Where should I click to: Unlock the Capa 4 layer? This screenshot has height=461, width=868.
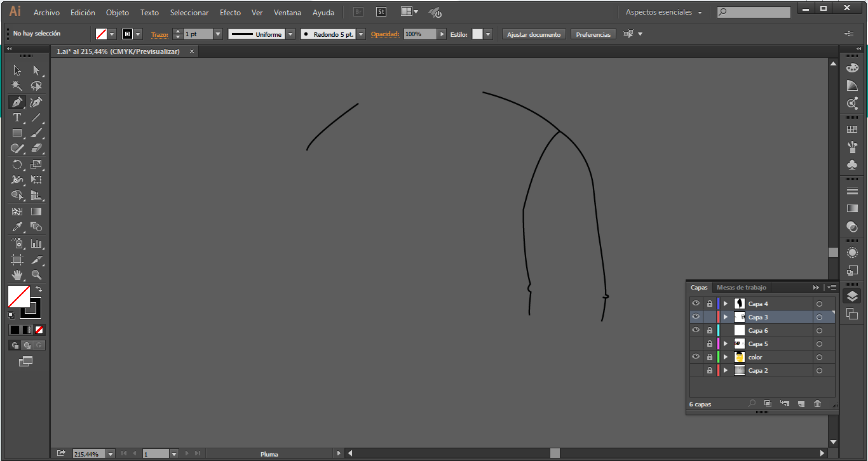[710, 304]
